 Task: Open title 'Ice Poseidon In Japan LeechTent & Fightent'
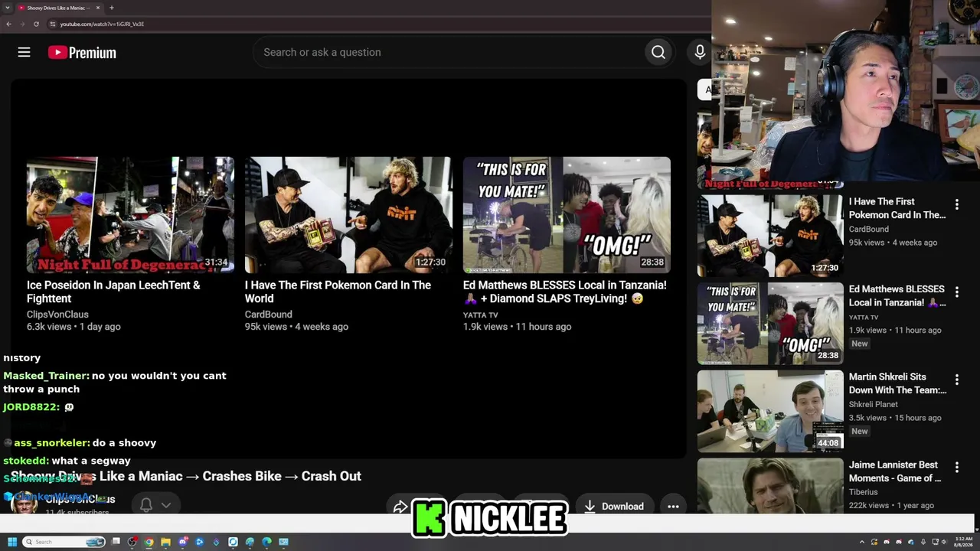[113, 292]
